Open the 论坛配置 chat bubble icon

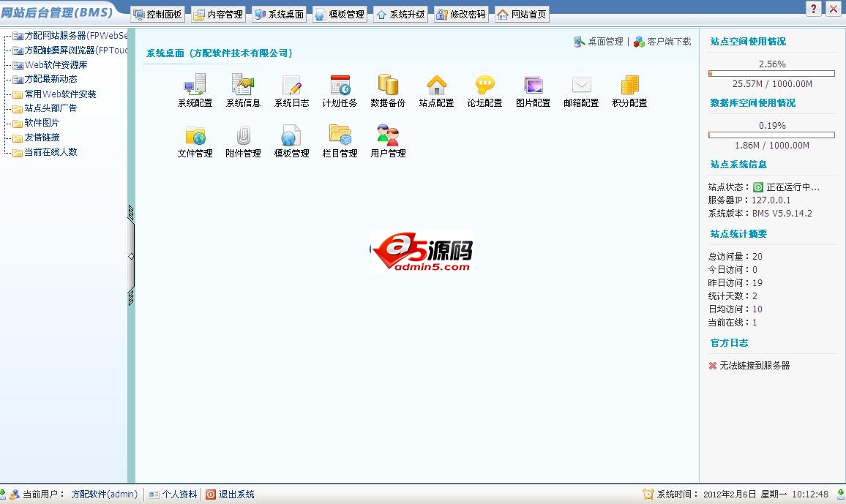tap(484, 90)
